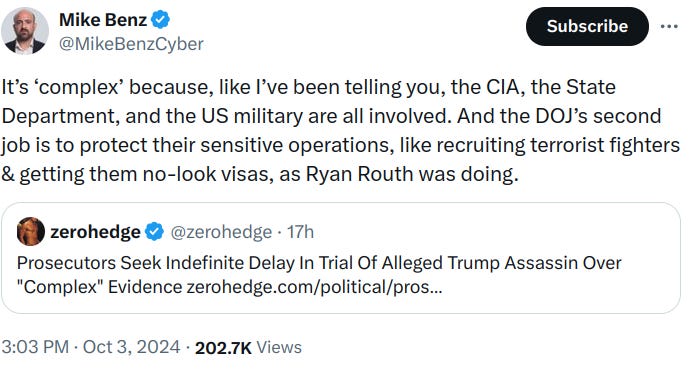Click the blue verified badge beside Mike Benz
692x369 pixels.
pos(161,20)
